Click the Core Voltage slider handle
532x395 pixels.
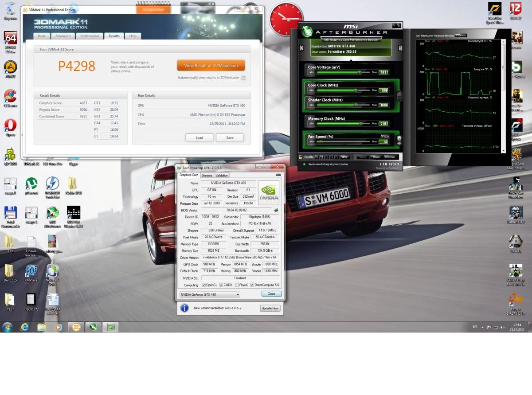tap(360, 72)
